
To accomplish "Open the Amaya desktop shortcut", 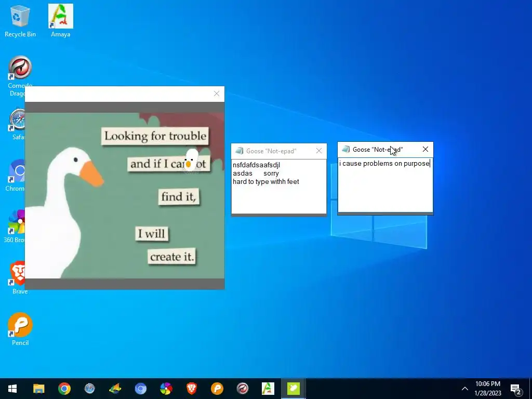I will 60,20.
